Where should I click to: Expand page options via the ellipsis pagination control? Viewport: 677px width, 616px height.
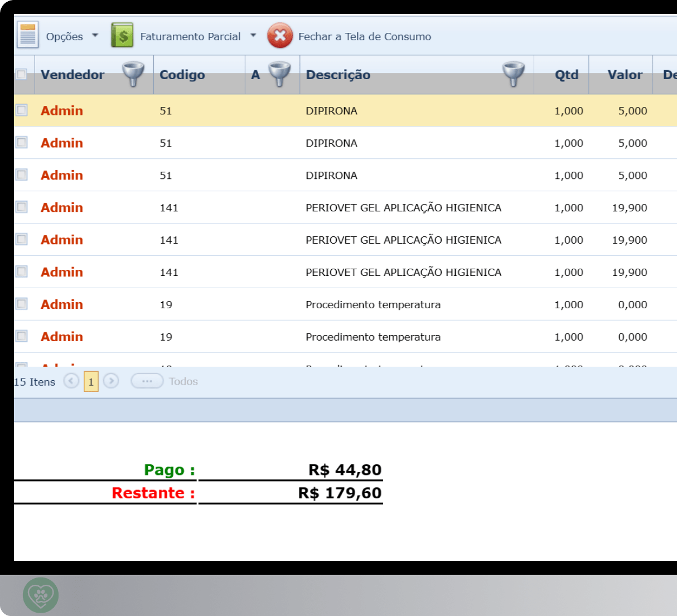click(147, 381)
